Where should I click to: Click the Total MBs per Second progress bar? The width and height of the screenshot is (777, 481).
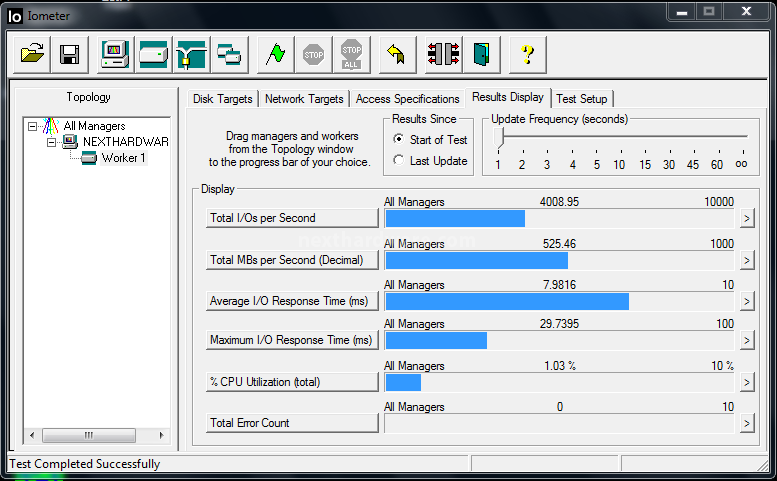[559, 261]
